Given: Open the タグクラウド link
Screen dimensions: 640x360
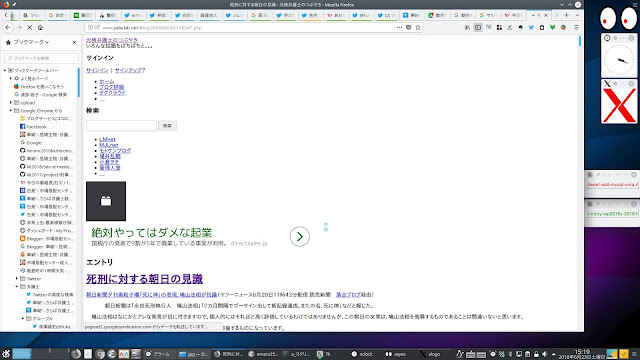Looking at the screenshot, I should click(x=112, y=93).
